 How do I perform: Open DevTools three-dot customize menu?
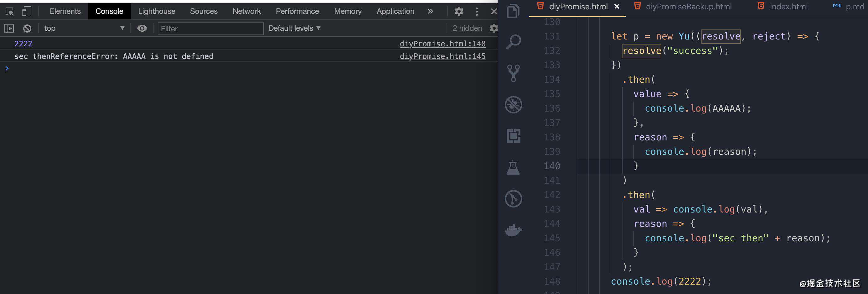tap(477, 12)
